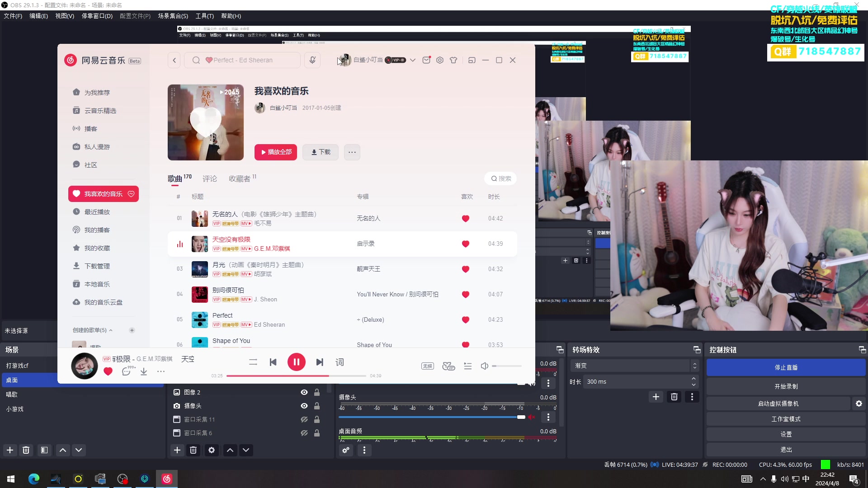Stop streaming with 停止直播
The width and height of the screenshot is (868, 488).
[x=786, y=367]
